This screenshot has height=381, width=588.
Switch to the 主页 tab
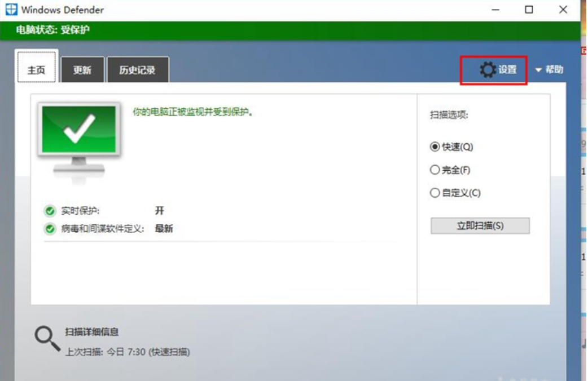tap(36, 68)
